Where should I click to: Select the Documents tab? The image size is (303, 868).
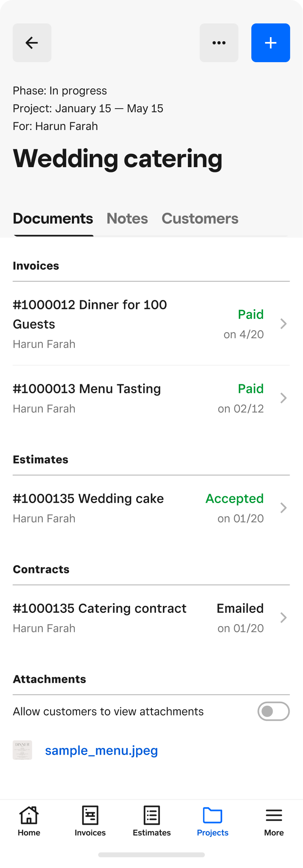(x=53, y=218)
